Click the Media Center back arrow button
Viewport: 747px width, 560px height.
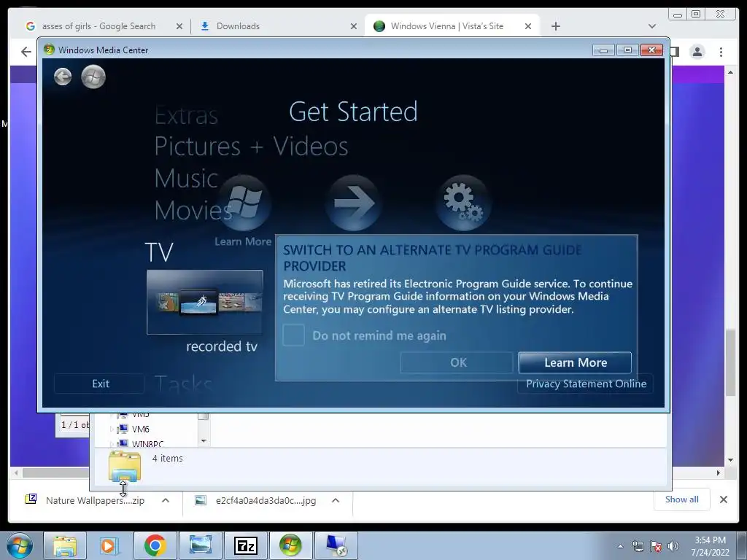coord(63,77)
